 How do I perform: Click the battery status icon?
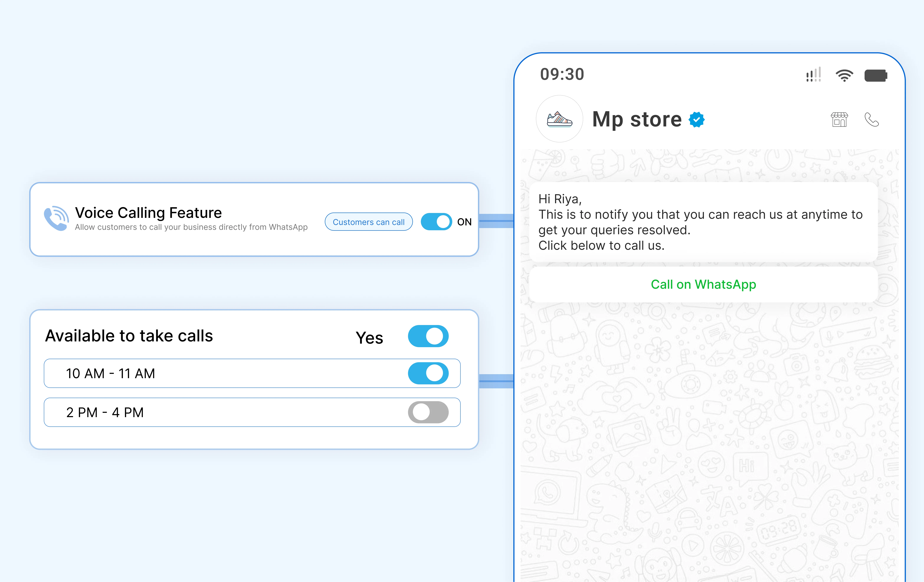coord(876,75)
